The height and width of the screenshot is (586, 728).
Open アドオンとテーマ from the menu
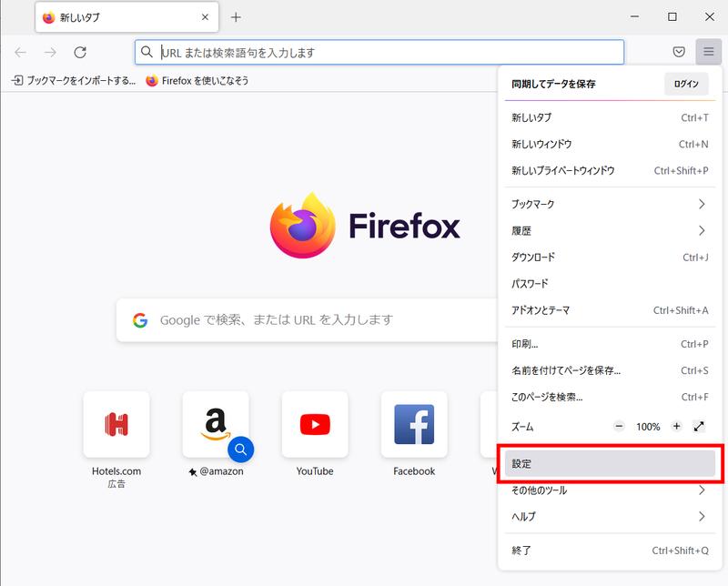coord(610,309)
